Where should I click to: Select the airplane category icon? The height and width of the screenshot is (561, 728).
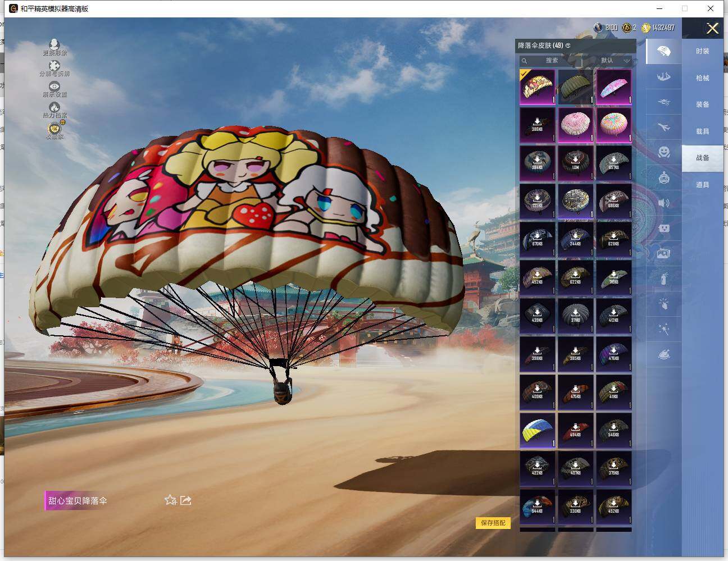point(663,127)
